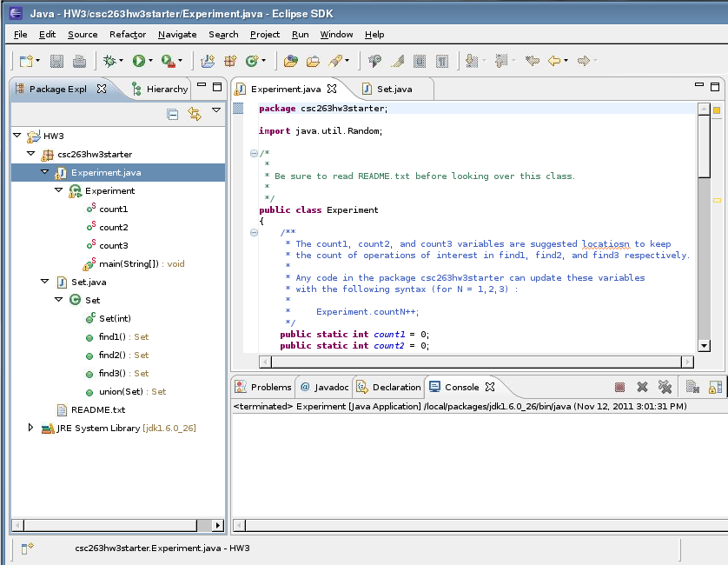
Task: Select count1 field in the outline tree
Action: click(x=113, y=209)
